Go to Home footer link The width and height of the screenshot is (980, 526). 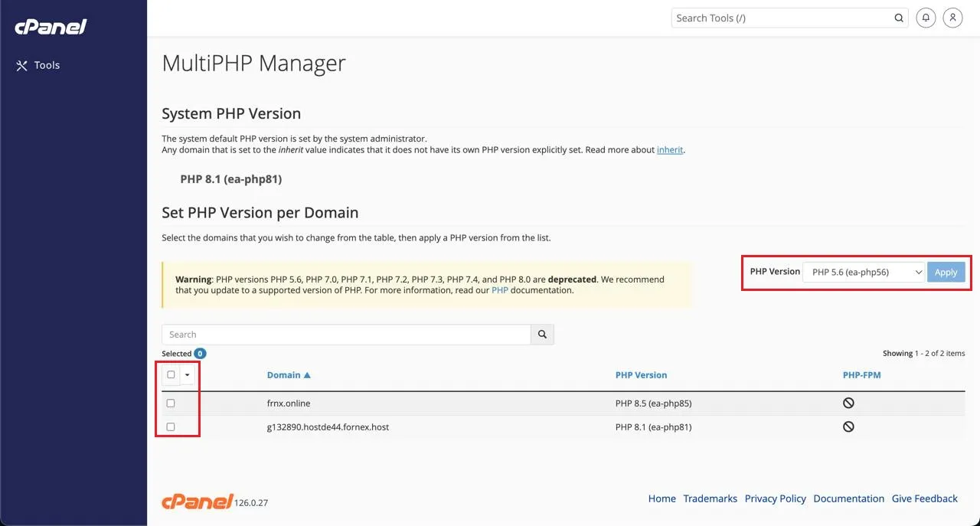(x=662, y=498)
